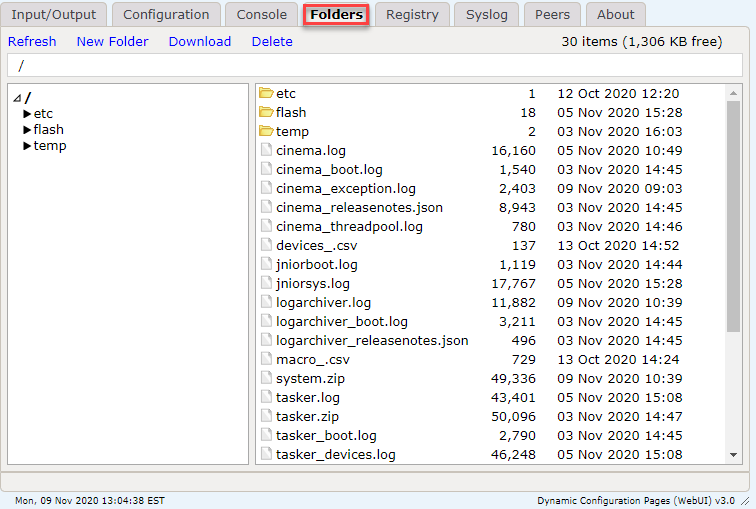
Task: Click the file icon beside cinema_threadpool.log
Action: (266, 226)
